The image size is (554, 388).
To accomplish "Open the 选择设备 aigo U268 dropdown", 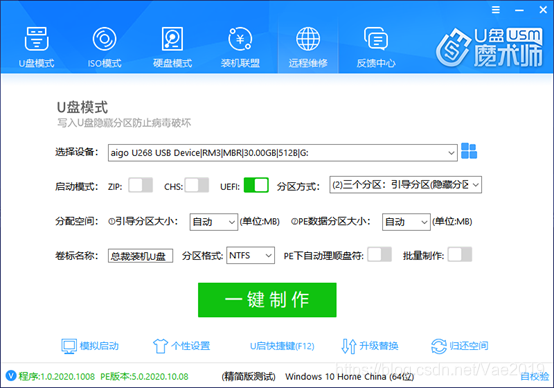I will (x=283, y=153).
